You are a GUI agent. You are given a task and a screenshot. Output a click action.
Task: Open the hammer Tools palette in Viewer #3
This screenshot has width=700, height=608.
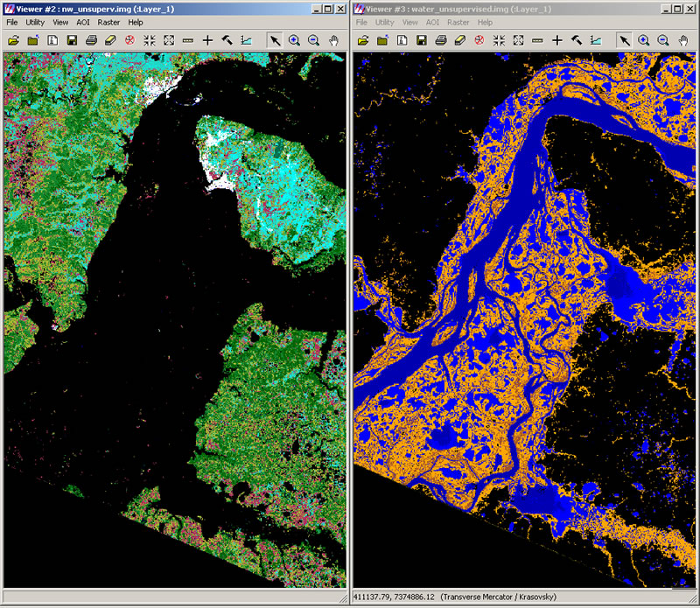[x=577, y=40]
